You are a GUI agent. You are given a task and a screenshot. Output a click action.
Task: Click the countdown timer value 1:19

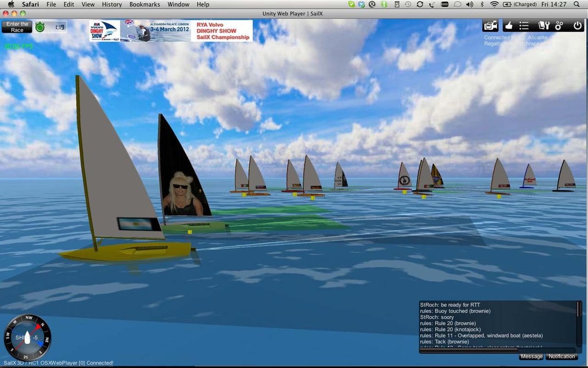pos(60,27)
